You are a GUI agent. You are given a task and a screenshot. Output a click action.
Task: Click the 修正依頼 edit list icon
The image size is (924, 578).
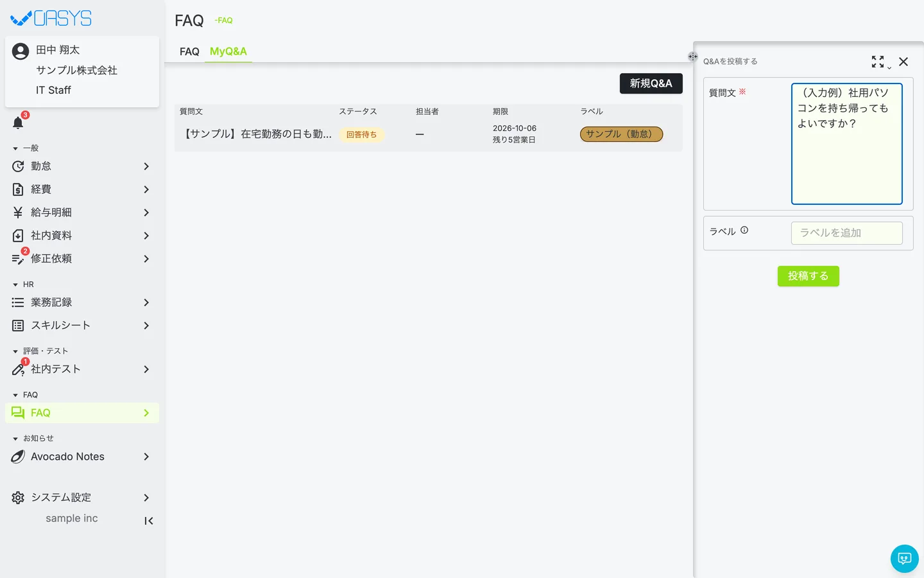(18, 259)
